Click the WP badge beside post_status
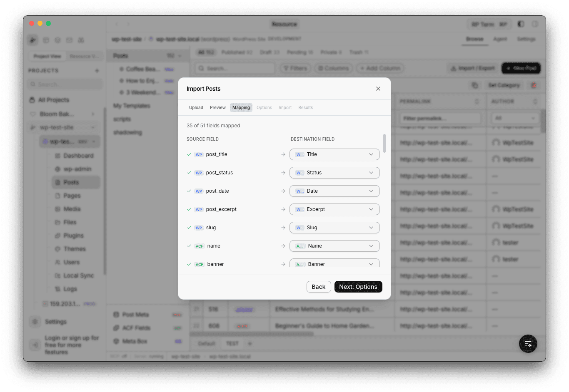 tap(199, 173)
